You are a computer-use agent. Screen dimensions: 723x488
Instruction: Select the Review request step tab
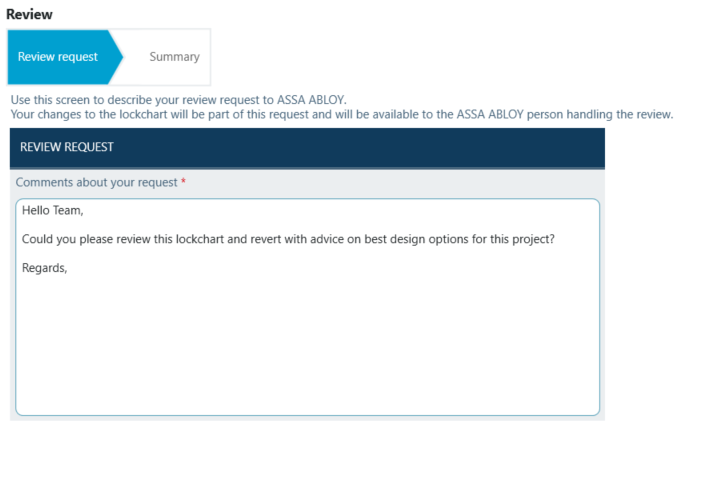point(58,57)
